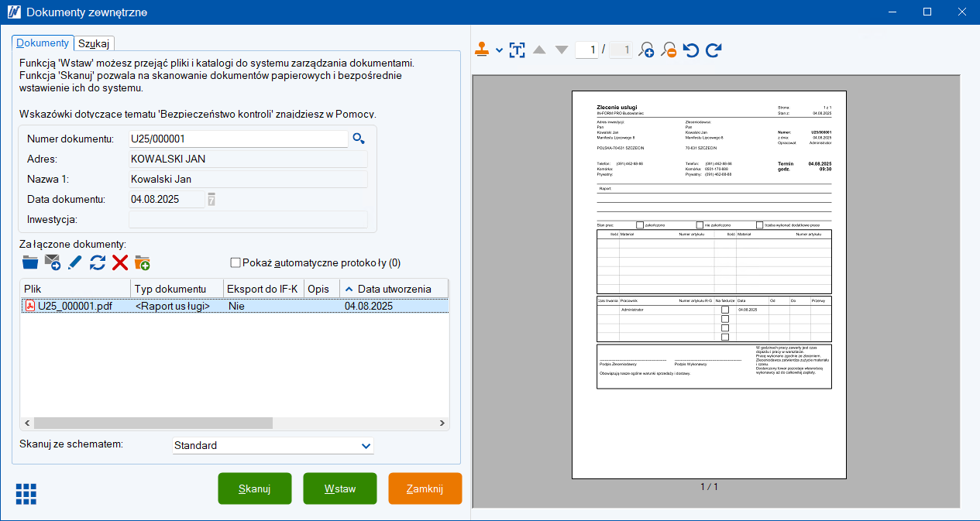This screenshot has height=521, width=980.
Task: Select the Dokumenty tab
Action: pyautogui.click(x=43, y=43)
